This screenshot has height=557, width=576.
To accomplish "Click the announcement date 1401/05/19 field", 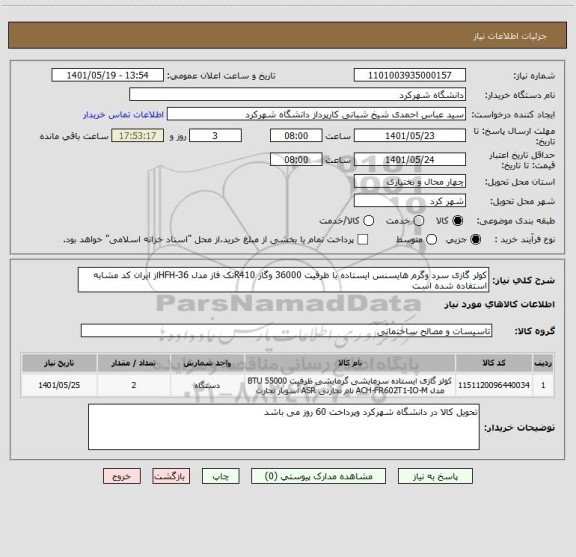I will click(108, 75).
